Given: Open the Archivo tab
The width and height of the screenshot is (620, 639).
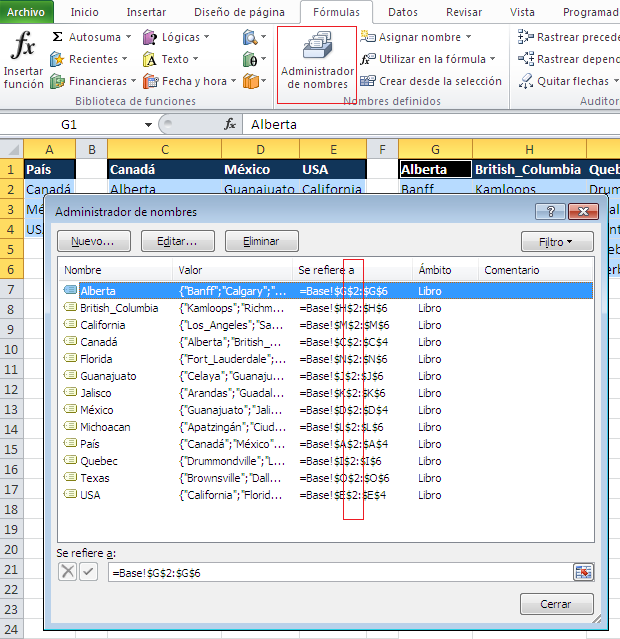Looking at the screenshot, I should (26, 12).
